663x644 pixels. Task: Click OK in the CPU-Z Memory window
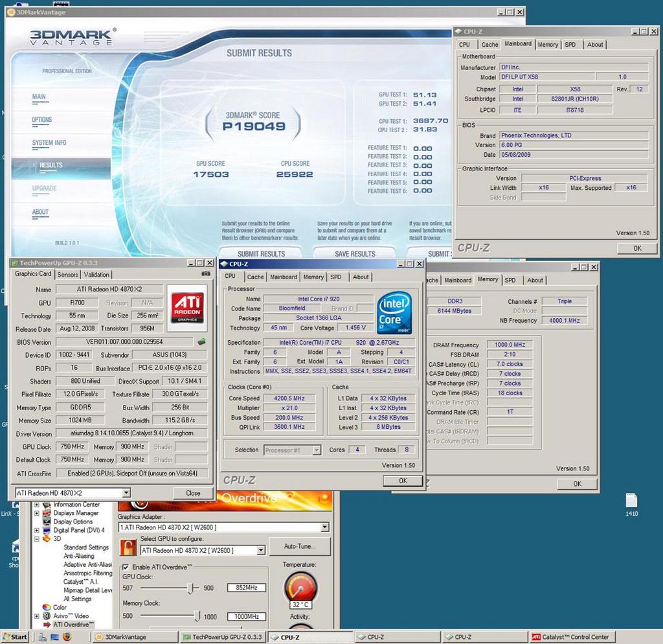pos(577,483)
